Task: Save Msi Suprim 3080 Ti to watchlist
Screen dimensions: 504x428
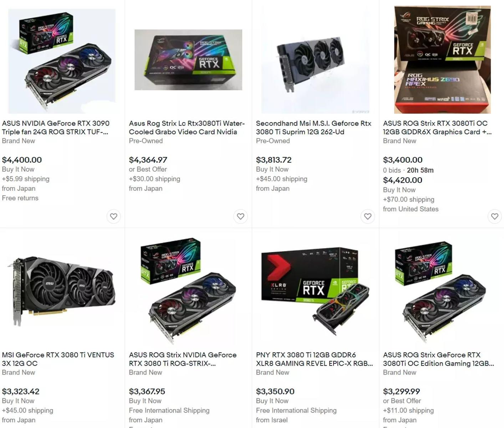Action: (x=367, y=216)
